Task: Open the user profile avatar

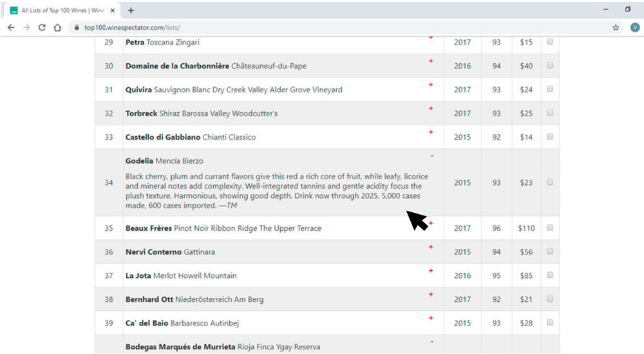Action: coord(634,28)
